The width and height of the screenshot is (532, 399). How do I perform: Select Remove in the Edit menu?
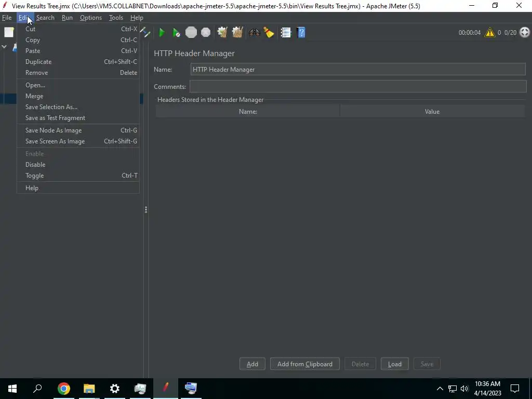(x=78, y=73)
